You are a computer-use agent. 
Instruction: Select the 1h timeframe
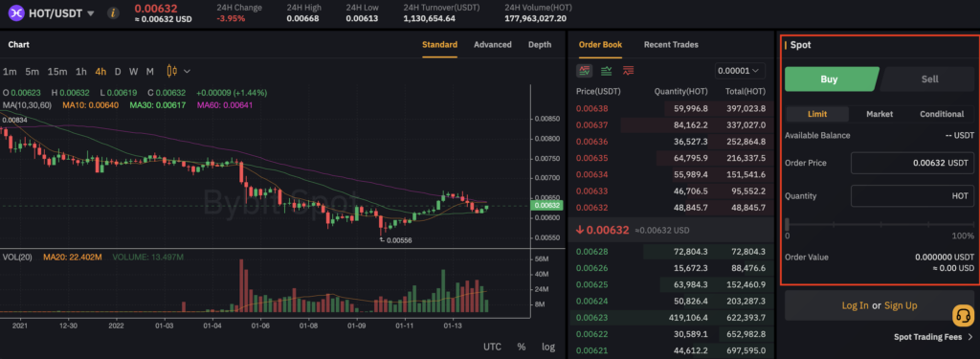pyautogui.click(x=81, y=71)
